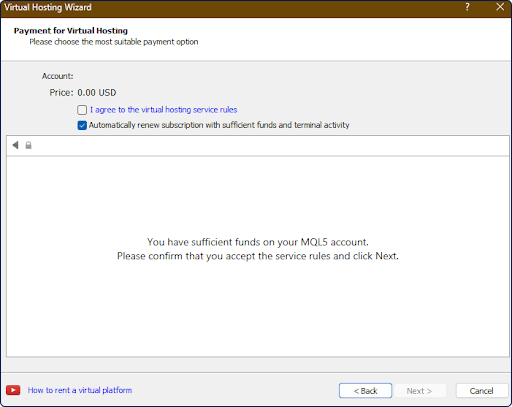Cancel the wizard

pyautogui.click(x=481, y=391)
